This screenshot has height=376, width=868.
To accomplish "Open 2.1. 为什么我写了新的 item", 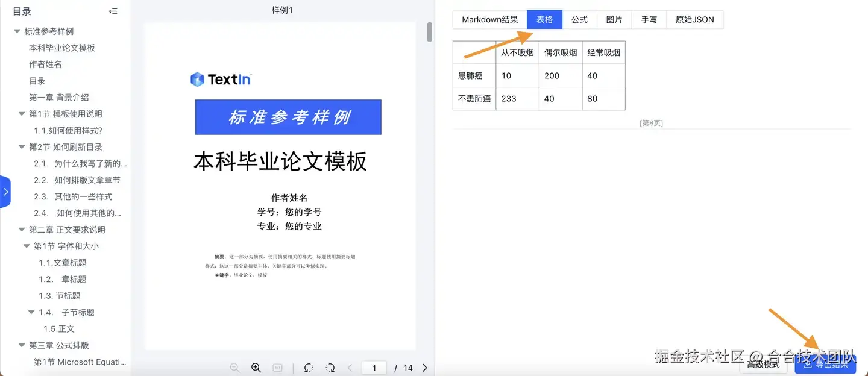I will [x=80, y=163].
